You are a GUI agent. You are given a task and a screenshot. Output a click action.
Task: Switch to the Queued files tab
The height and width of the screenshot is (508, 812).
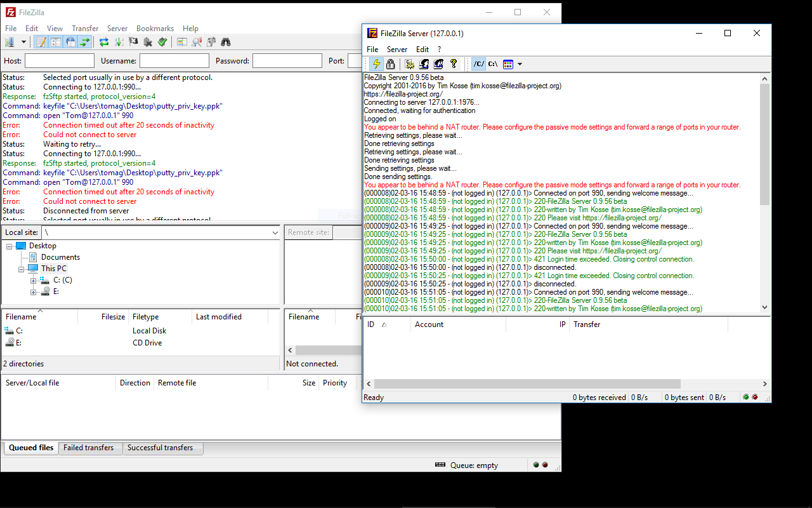(x=31, y=448)
